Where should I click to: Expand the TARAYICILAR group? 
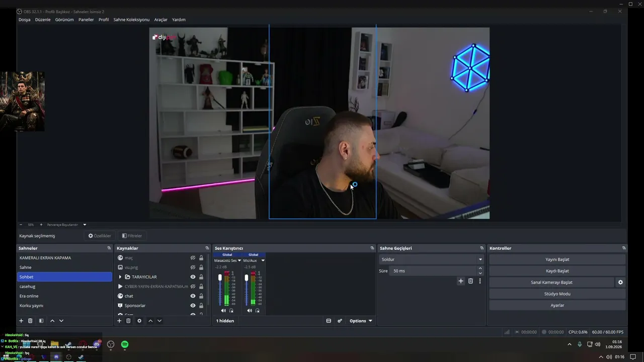click(x=120, y=277)
